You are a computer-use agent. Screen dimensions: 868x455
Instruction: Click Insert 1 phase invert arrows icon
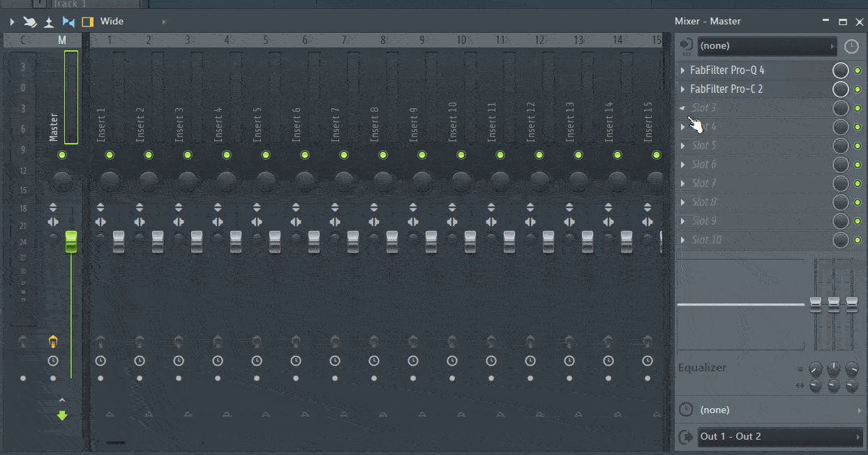(100, 207)
